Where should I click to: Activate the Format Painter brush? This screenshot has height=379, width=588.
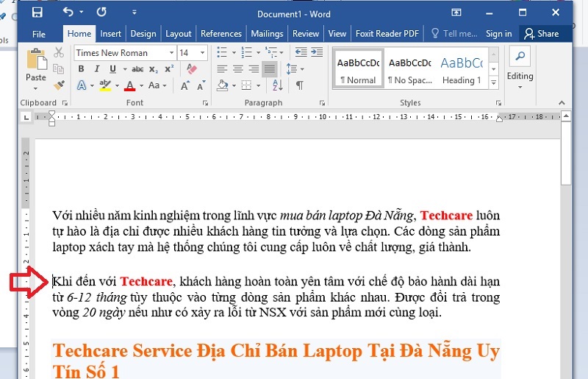(x=59, y=85)
